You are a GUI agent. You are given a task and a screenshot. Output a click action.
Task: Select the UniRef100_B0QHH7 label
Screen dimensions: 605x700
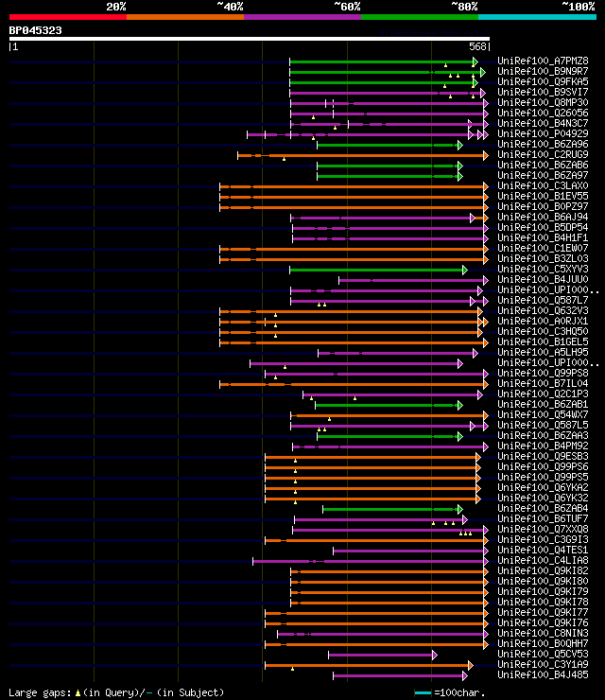coord(543,644)
